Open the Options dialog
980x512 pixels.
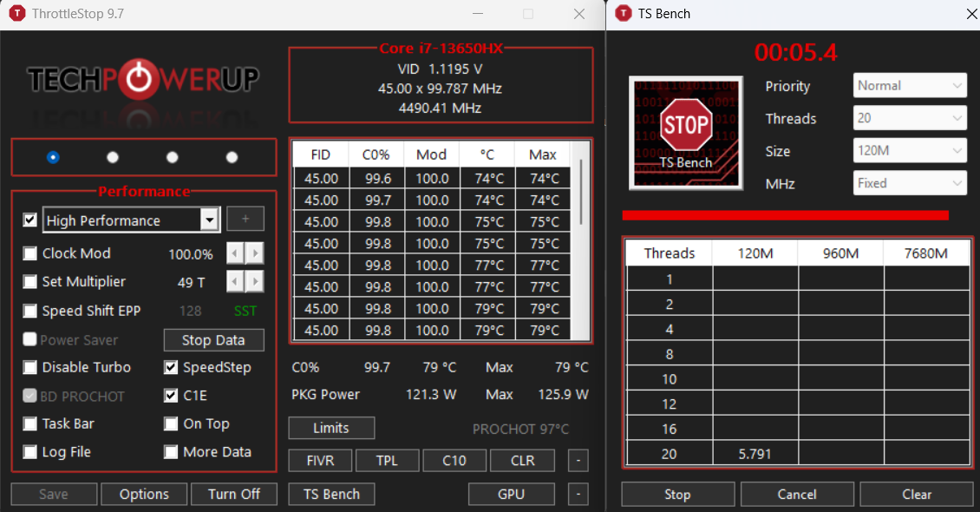(144, 494)
